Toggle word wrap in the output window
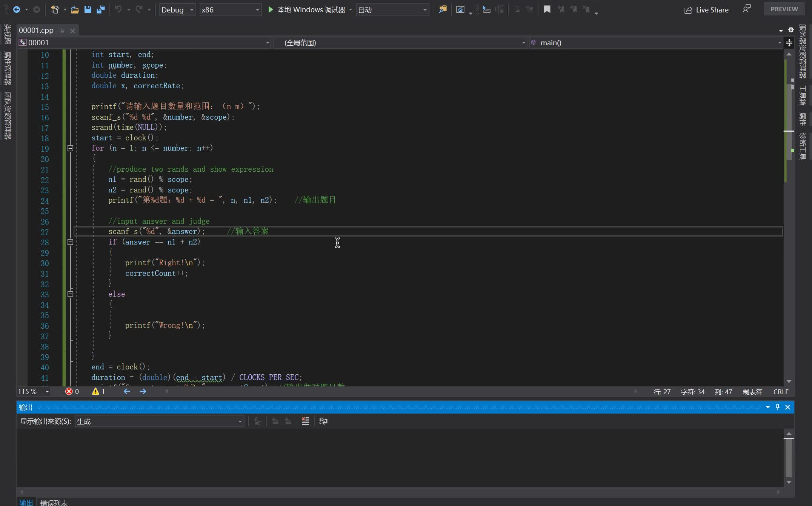 click(x=323, y=421)
